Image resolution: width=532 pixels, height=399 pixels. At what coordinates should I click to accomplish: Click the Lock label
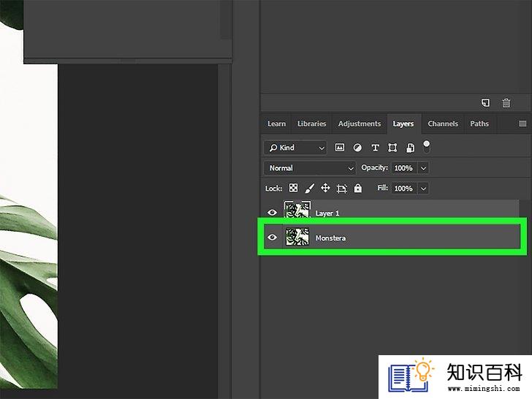273,189
